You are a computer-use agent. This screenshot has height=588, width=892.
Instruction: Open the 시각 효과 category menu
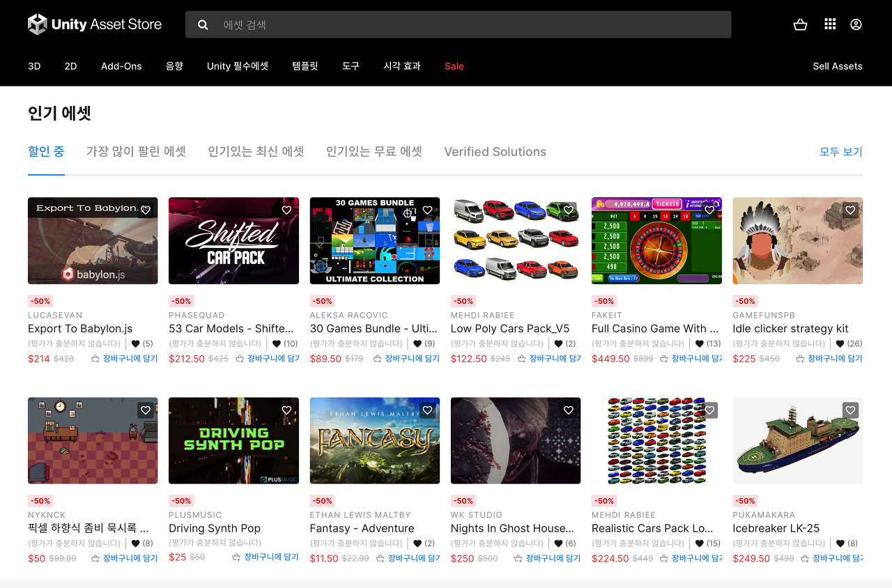pos(402,66)
